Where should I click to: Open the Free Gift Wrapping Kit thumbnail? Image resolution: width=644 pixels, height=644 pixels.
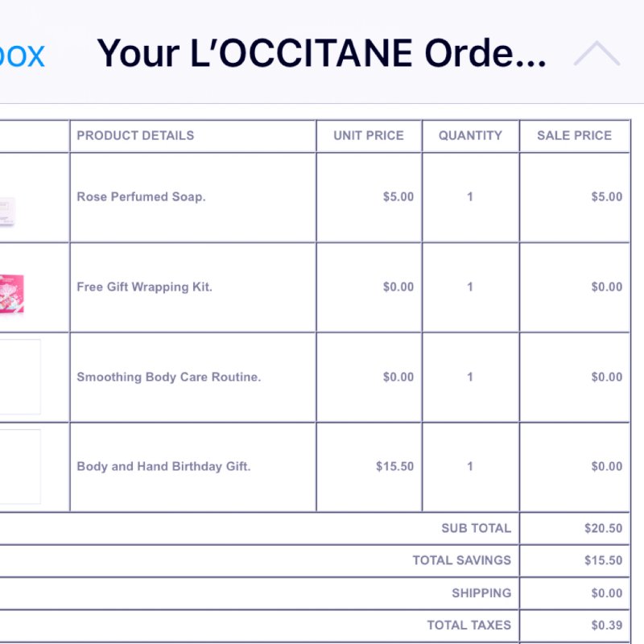pyautogui.click(x=11, y=294)
